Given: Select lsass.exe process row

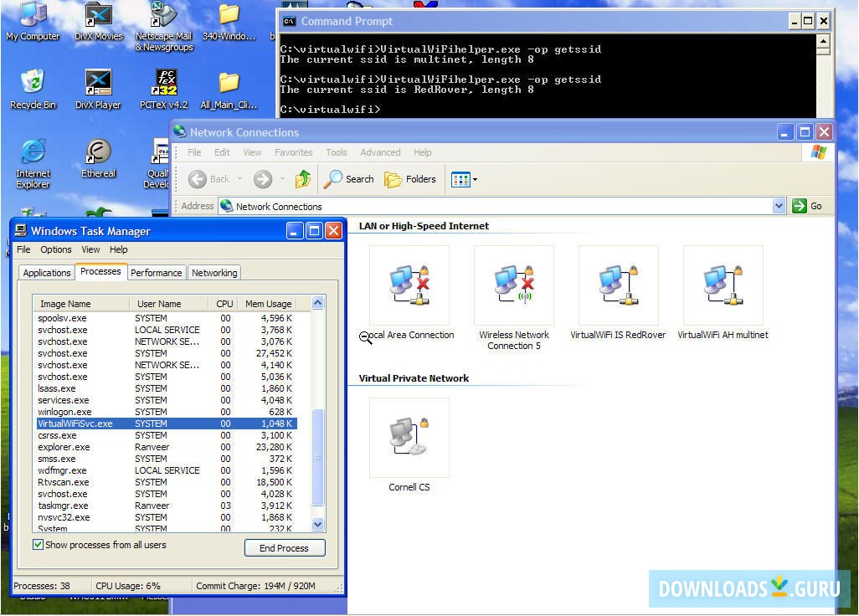Looking at the screenshot, I should 167,388.
